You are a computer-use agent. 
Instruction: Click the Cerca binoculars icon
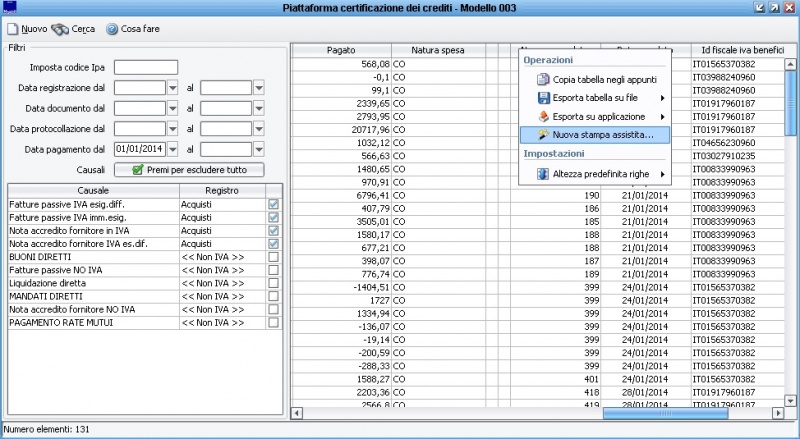(60, 29)
